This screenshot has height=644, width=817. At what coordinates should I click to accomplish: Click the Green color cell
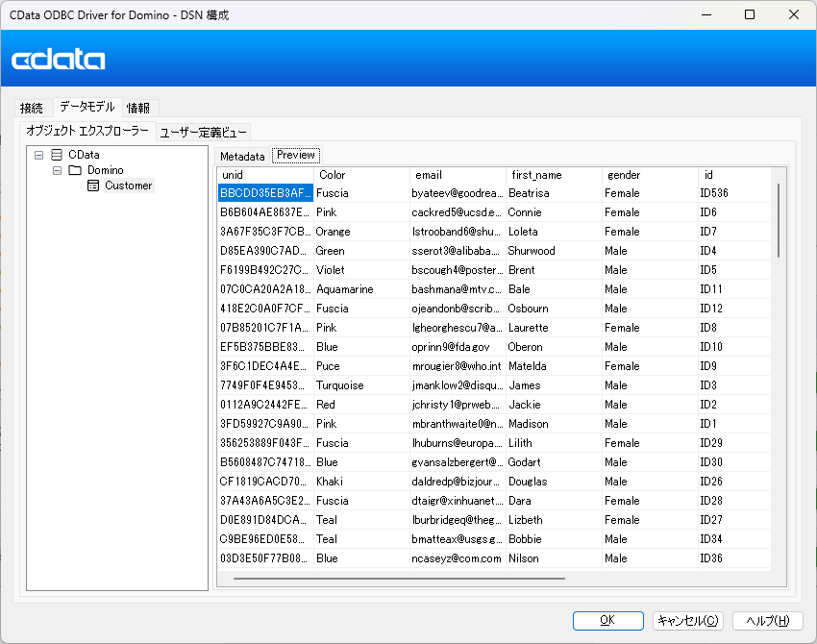[x=361, y=251]
